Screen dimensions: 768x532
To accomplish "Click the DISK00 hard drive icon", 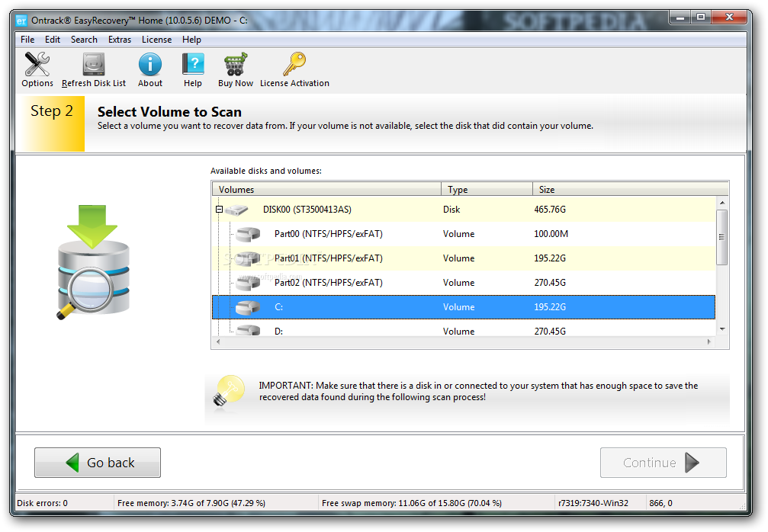I will pyautogui.click(x=236, y=210).
